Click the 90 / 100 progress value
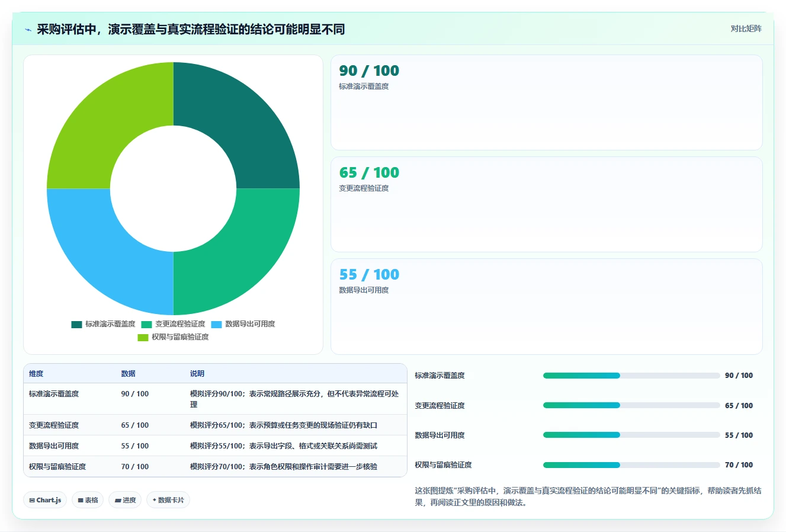The height and width of the screenshot is (532, 786). click(x=739, y=376)
